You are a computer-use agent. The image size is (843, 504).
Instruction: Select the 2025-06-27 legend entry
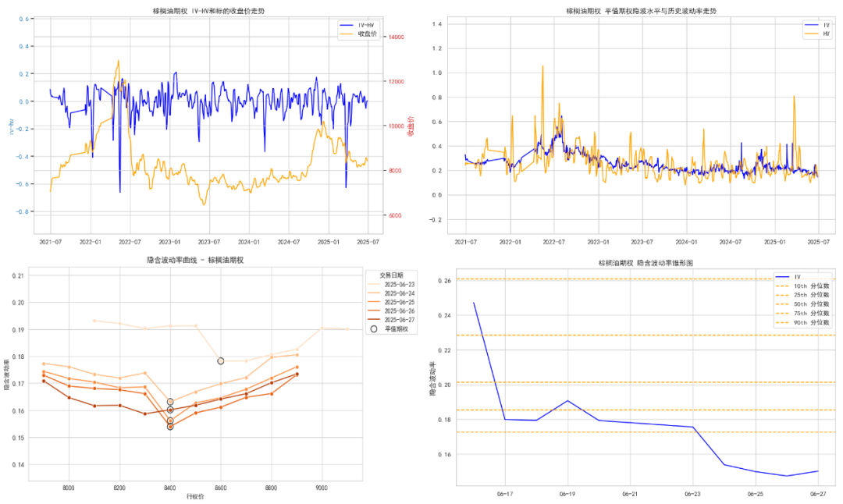pos(391,320)
